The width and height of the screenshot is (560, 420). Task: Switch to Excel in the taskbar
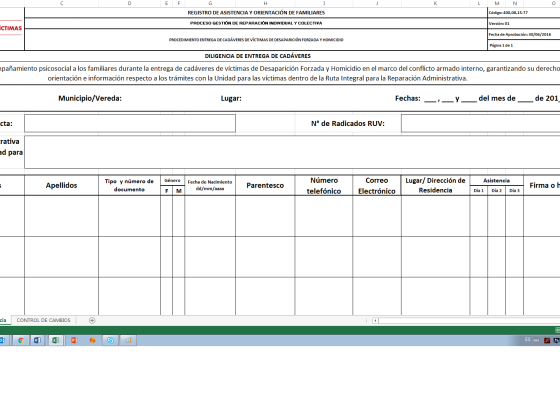coord(55,340)
